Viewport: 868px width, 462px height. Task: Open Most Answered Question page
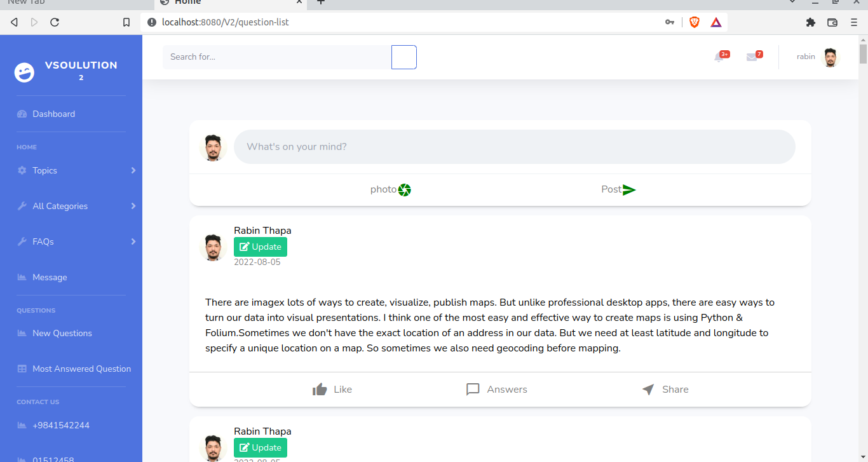81,369
